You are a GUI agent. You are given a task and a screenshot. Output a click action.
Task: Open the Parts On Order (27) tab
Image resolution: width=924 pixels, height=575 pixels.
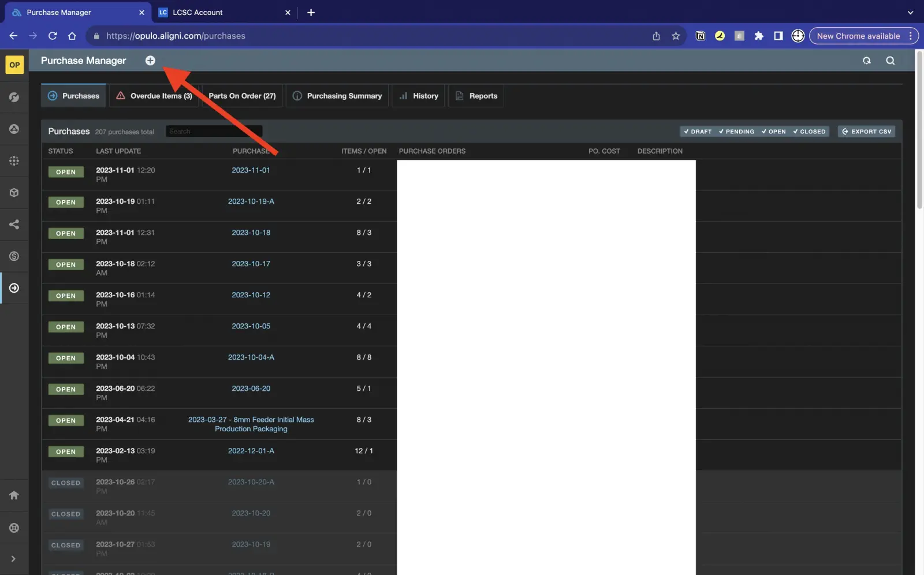242,96
